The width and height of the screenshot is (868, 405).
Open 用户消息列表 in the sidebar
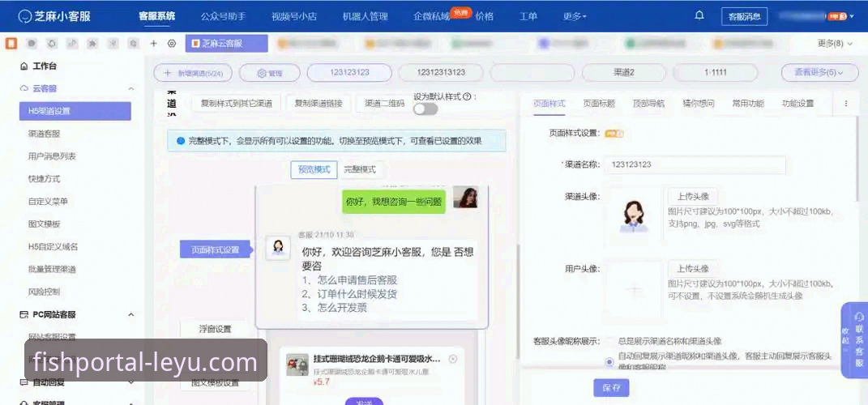(52, 156)
